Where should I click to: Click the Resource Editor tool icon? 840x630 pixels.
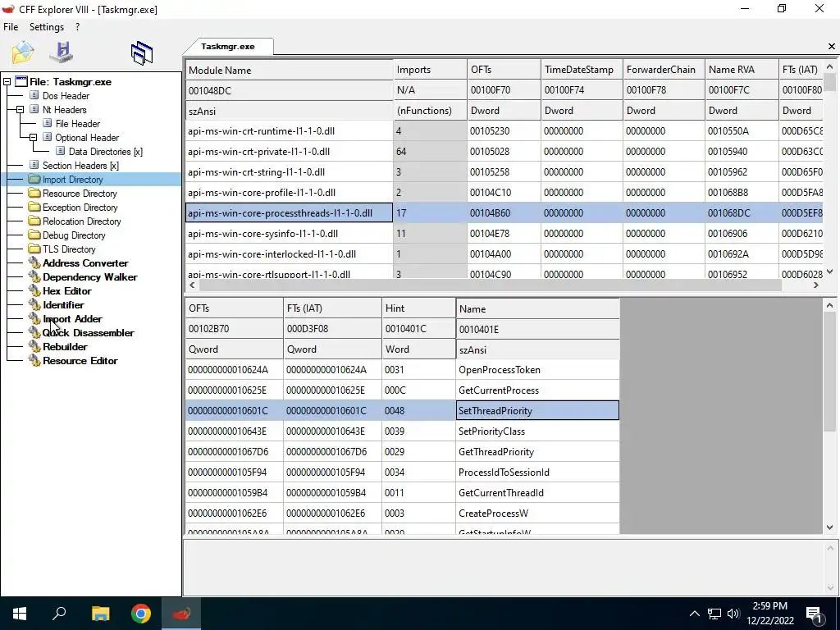[34, 360]
